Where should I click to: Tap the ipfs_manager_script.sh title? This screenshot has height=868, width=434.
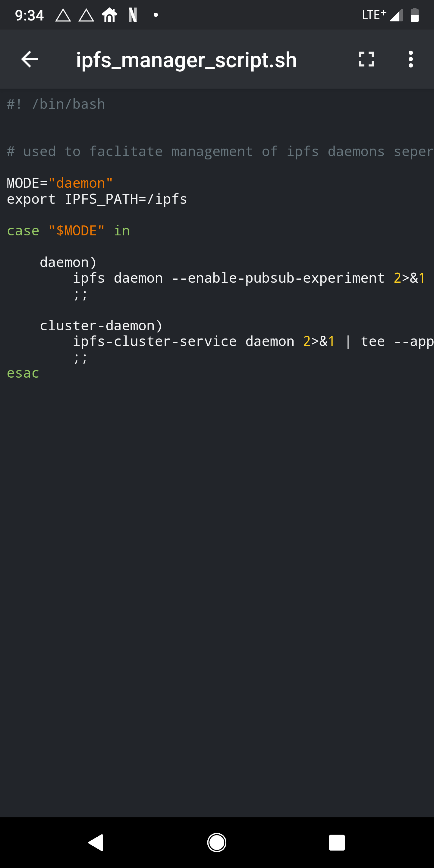coord(186,60)
